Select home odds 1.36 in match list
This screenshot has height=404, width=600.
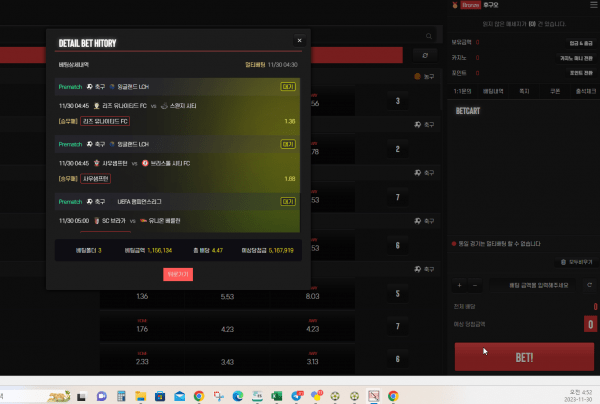coord(142,296)
